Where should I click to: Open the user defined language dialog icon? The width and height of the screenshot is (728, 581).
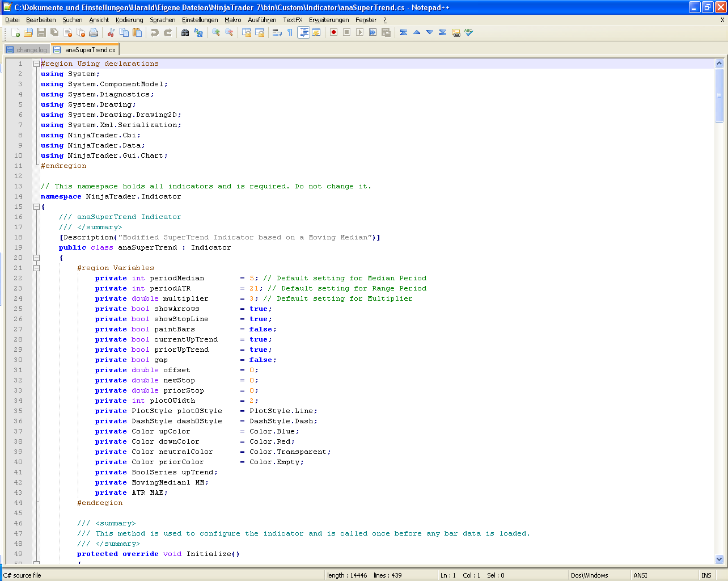tap(316, 32)
